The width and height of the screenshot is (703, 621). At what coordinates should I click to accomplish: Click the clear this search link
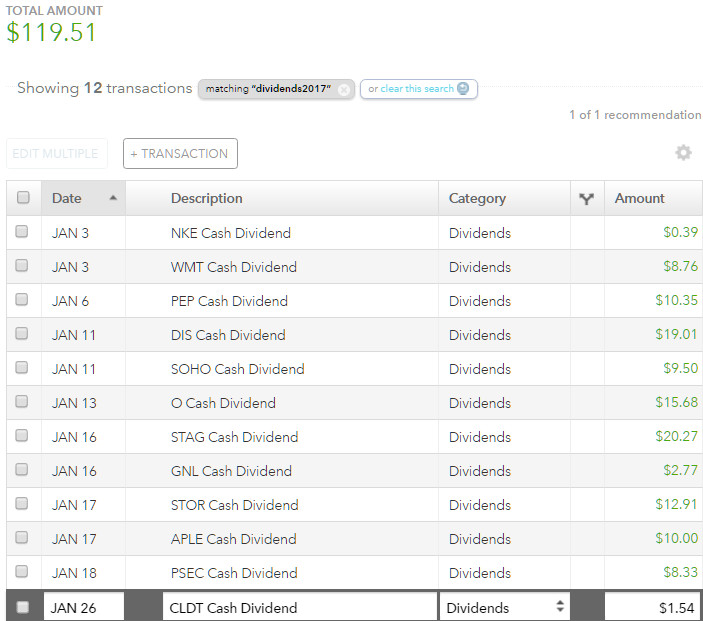point(410,89)
